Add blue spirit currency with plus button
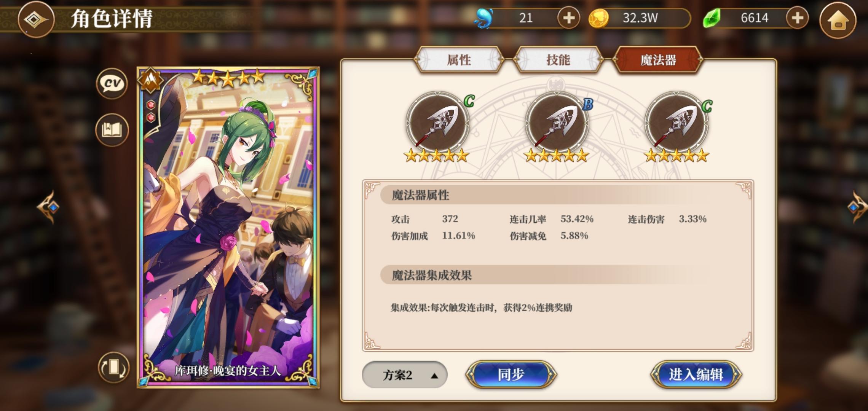Image resolution: width=868 pixels, height=411 pixels. (x=568, y=18)
